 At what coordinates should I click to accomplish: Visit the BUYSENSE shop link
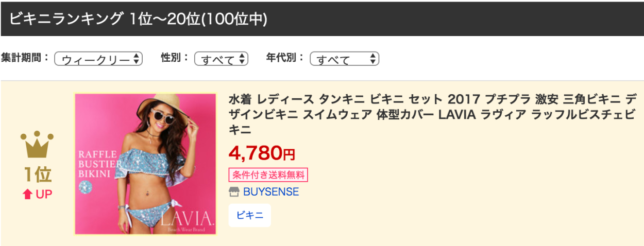(x=270, y=192)
